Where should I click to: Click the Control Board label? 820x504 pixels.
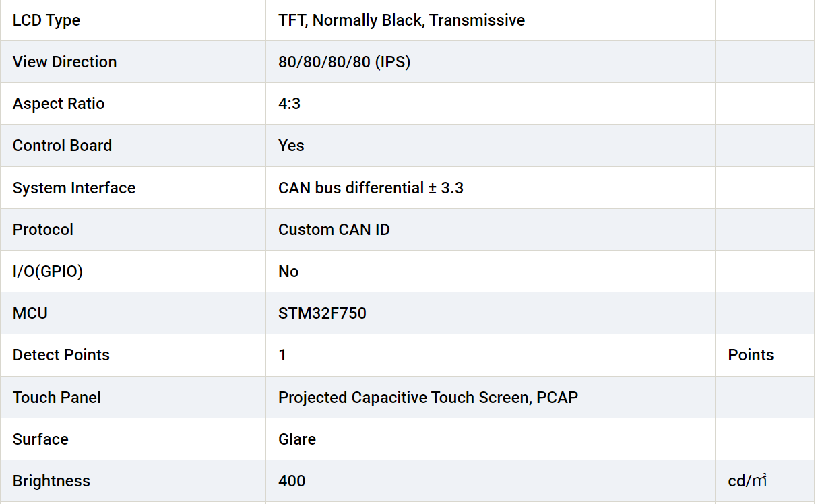pyautogui.click(x=62, y=146)
